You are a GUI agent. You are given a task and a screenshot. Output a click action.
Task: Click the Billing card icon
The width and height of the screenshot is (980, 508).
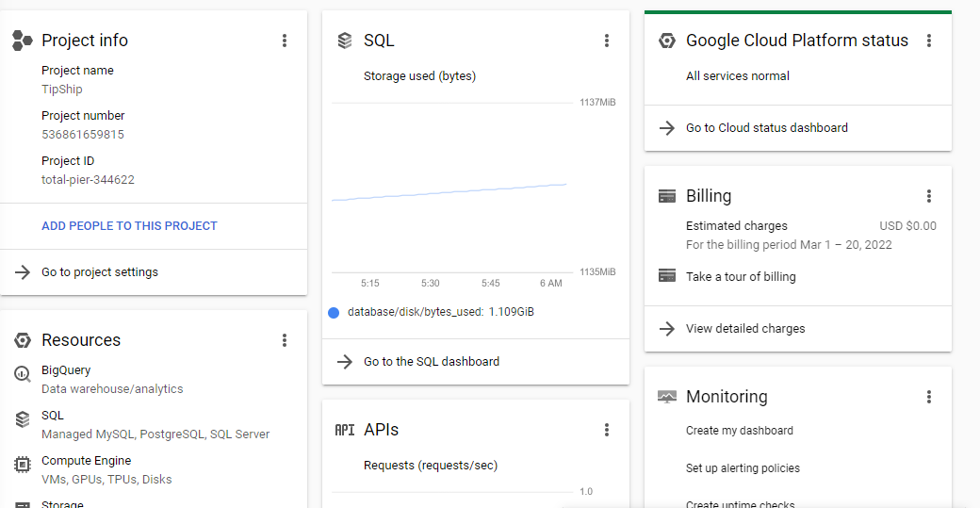click(x=667, y=196)
